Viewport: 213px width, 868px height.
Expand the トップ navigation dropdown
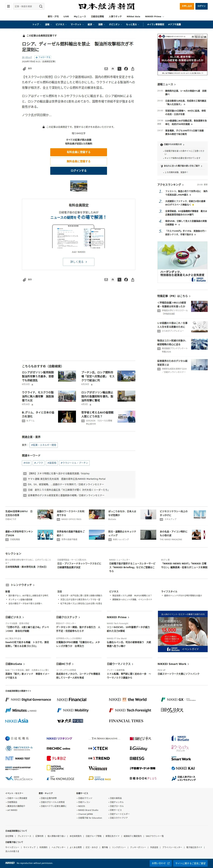[37, 25]
